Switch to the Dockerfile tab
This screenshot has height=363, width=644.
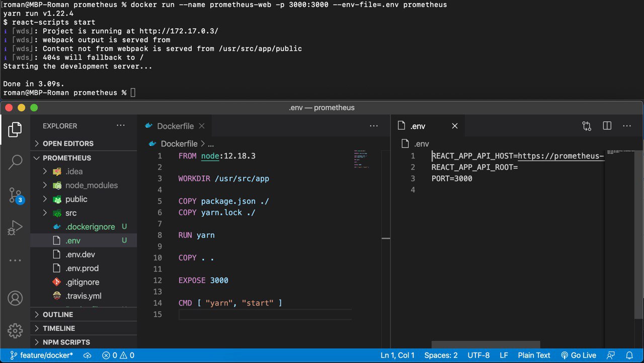[175, 126]
